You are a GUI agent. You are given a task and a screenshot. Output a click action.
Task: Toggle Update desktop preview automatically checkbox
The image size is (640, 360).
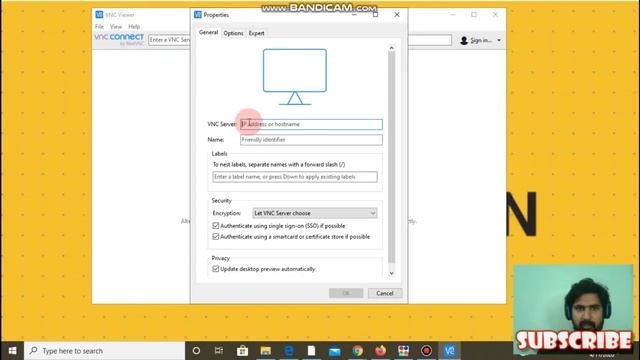click(216, 269)
